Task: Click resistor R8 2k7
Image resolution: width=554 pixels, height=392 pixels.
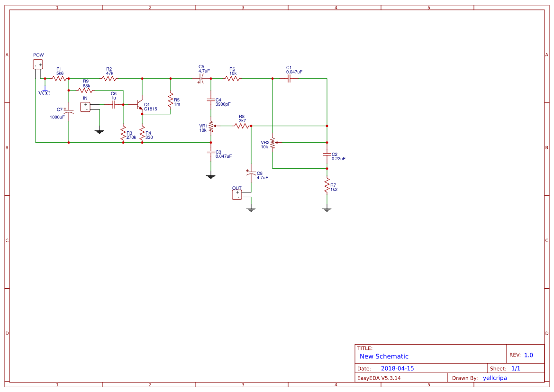Action: coord(241,125)
